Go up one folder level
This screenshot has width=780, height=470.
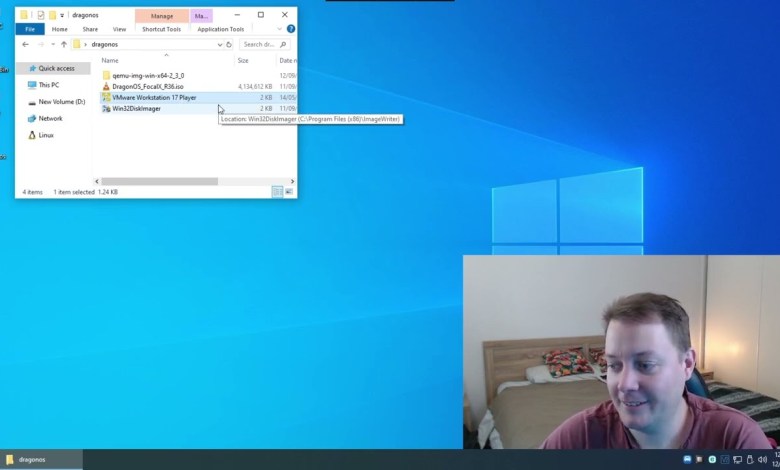tap(64, 44)
